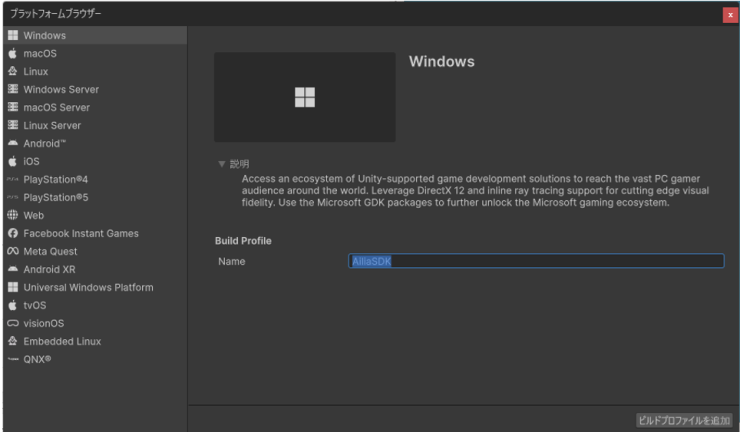Select the iOS Apple icon
Image resolution: width=740 pixels, height=432 pixels.
(x=12, y=162)
